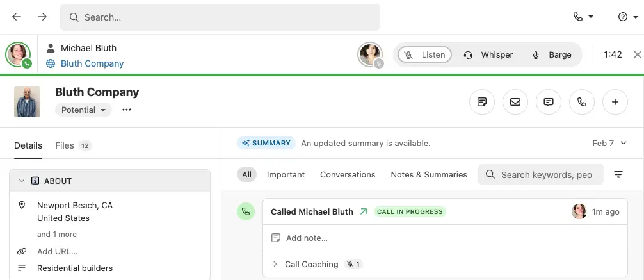Collapse the About section

(x=22, y=181)
